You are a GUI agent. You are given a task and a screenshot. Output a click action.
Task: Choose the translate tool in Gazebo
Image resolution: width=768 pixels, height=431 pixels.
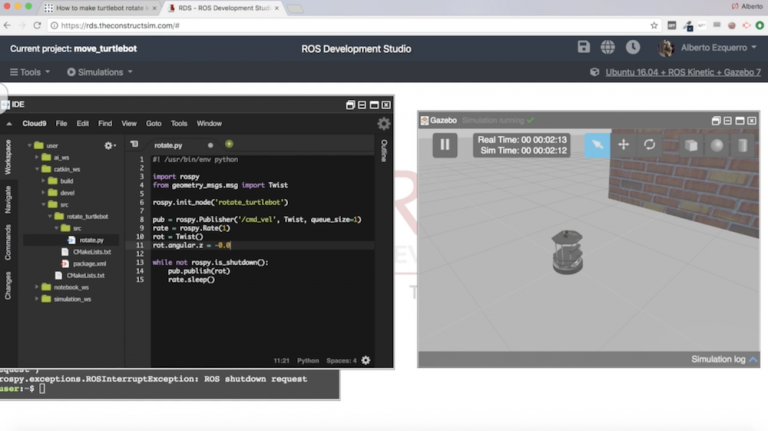(x=624, y=145)
